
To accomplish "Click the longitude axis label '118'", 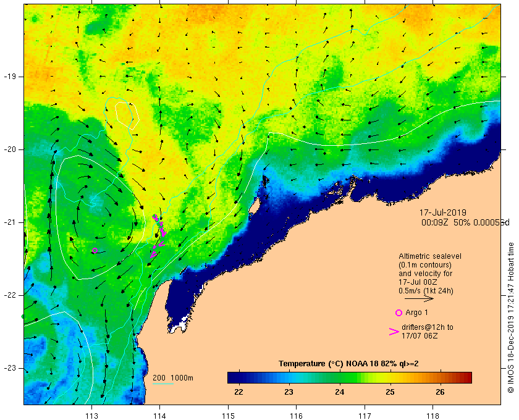I will coord(433,416).
